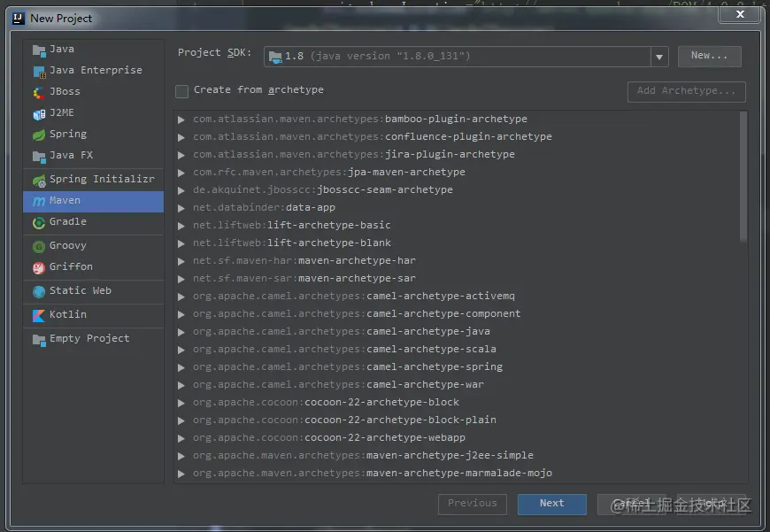Click the Gradle icon
This screenshot has width=770, height=532.
pos(39,222)
